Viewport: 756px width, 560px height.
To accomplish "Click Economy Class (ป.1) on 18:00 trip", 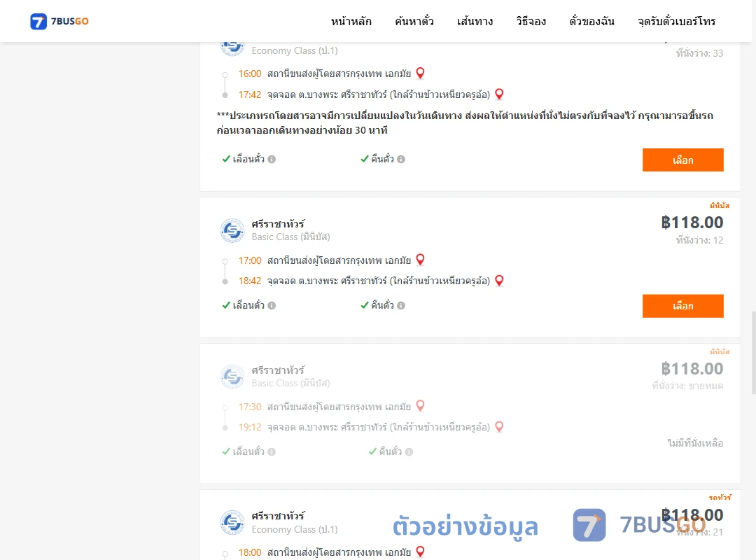I will (x=295, y=529).
